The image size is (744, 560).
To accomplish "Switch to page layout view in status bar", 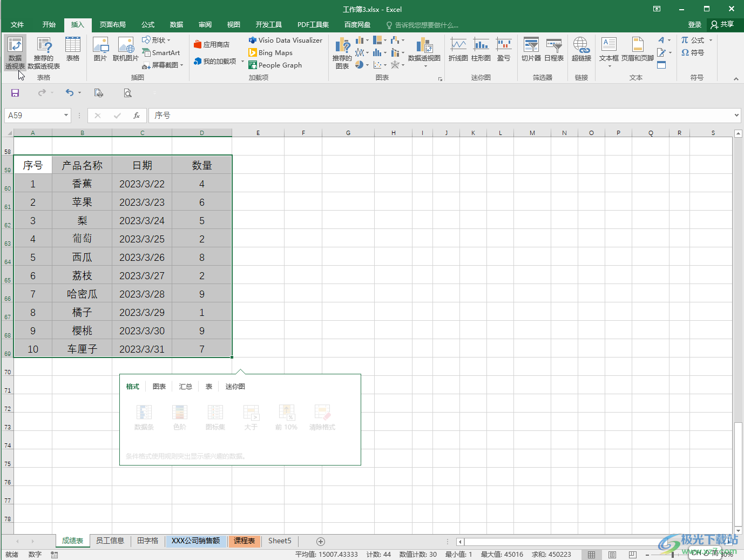I will [x=612, y=555].
